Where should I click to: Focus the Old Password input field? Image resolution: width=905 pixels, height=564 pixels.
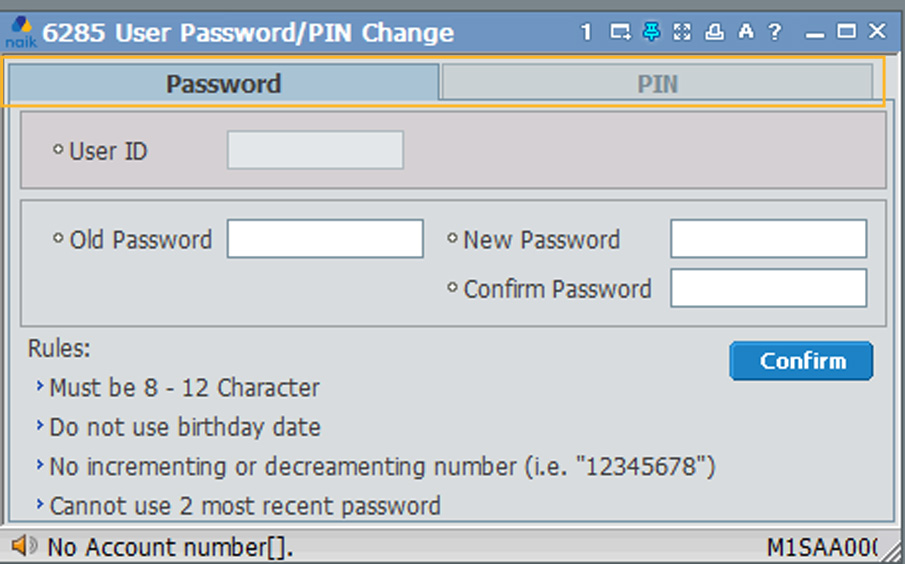tap(325, 240)
